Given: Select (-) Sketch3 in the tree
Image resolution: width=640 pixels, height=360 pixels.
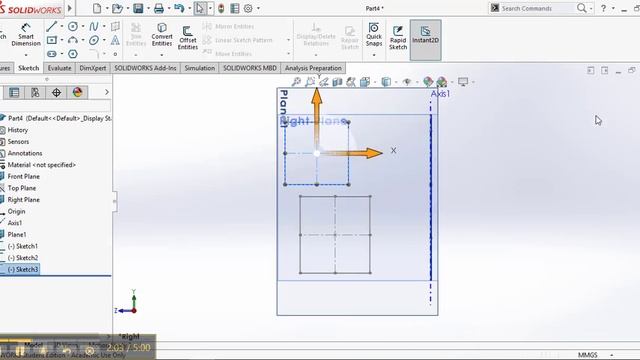Looking at the screenshot, I should (x=23, y=269).
